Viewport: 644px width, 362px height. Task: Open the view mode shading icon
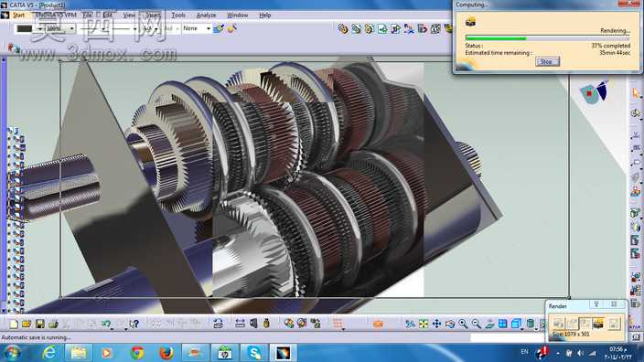(531, 324)
